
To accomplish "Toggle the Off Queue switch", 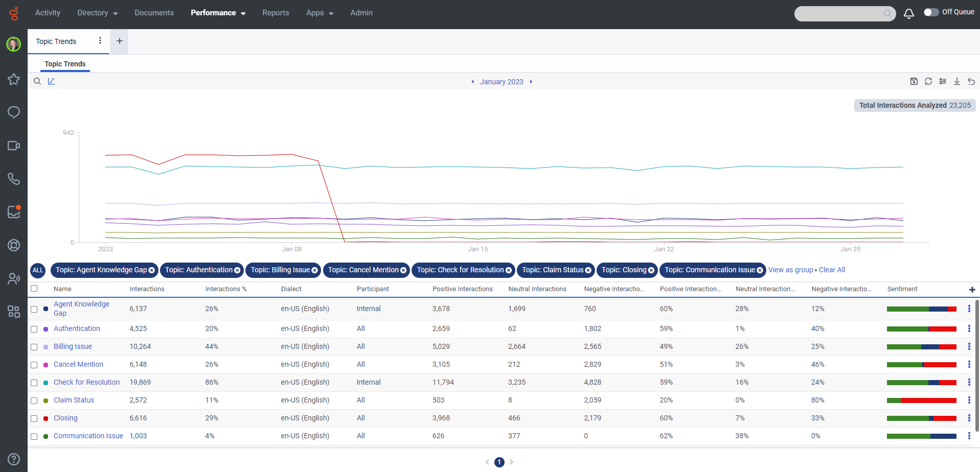I will 931,12.
